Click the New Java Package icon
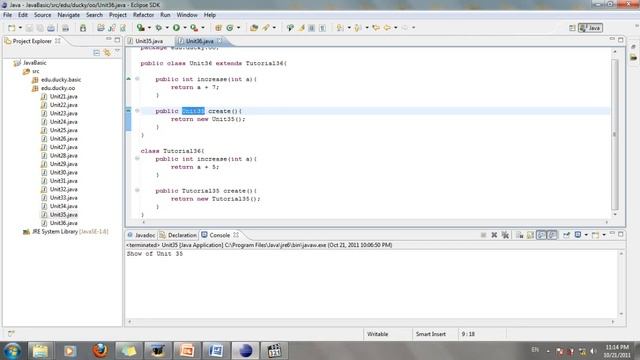 tap(218, 28)
